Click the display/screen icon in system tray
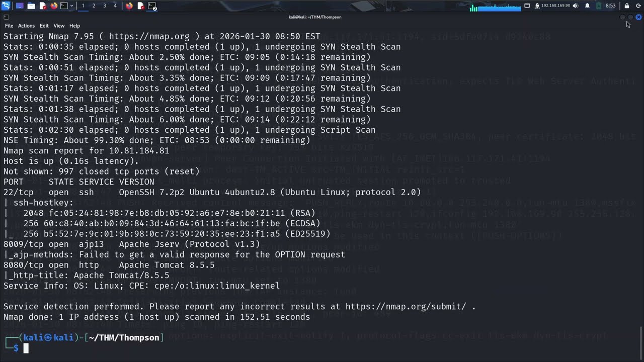This screenshot has height=362, width=644. (527, 6)
